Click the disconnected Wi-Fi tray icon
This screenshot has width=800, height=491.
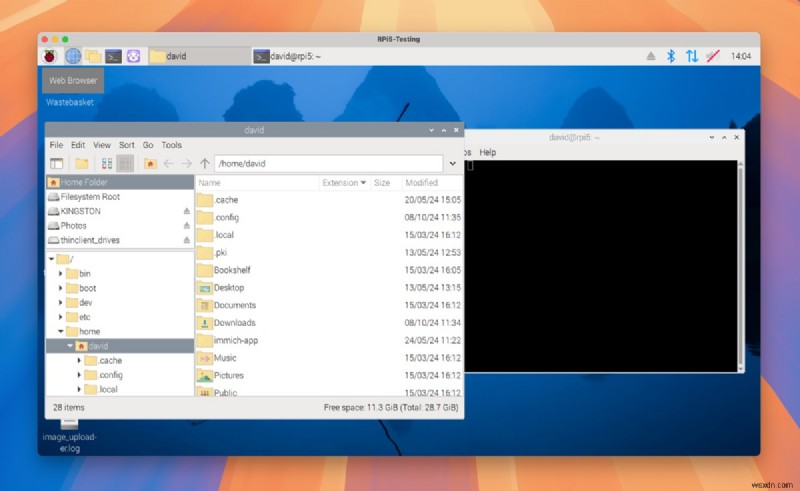point(713,56)
